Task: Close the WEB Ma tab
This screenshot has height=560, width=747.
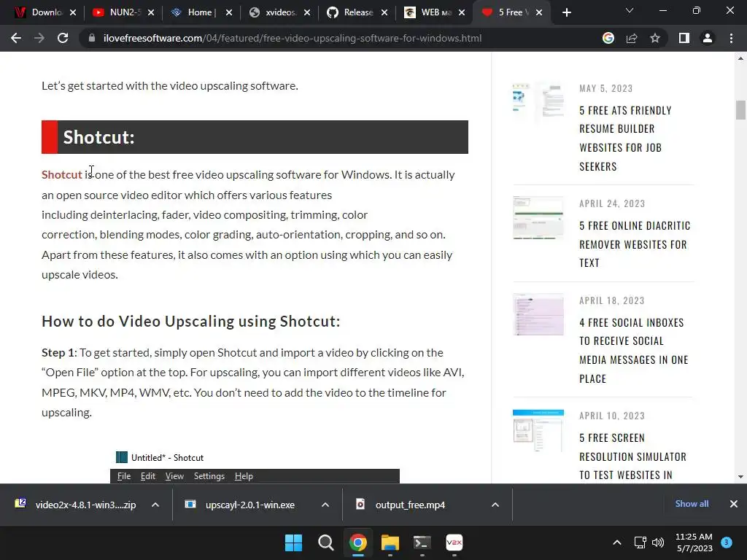Action: coord(462,12)
